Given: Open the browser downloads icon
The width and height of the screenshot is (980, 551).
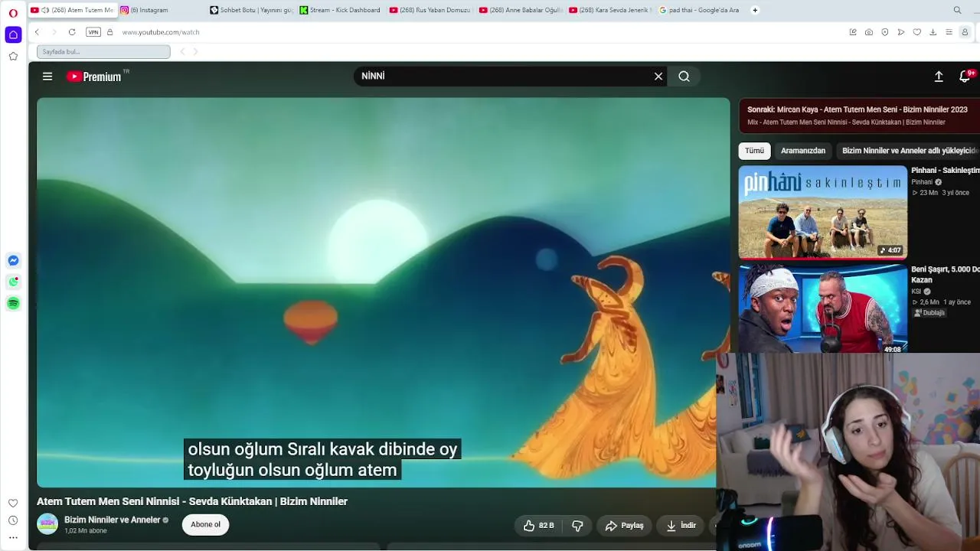Looking at the screenshot, I should (933, 32).
